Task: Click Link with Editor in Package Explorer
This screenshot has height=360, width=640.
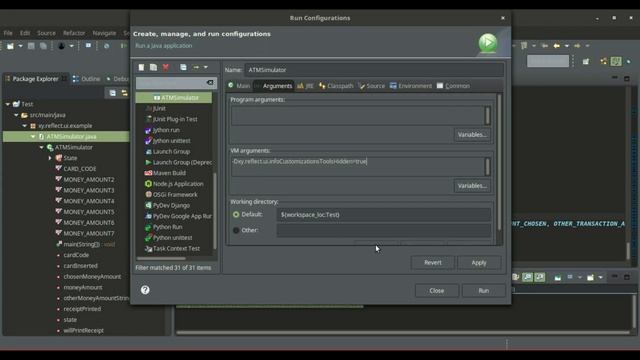Action: (x=124, y=93)
